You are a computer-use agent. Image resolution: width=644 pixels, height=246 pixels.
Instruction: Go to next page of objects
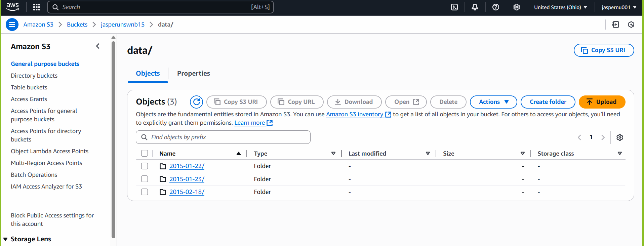click(603, 137)
